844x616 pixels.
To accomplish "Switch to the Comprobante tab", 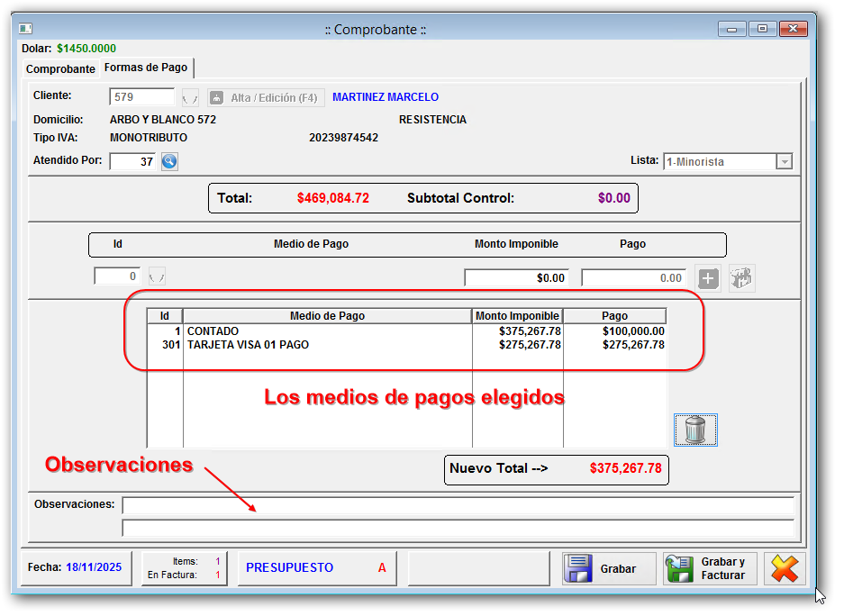I will [x=59, y=68].
